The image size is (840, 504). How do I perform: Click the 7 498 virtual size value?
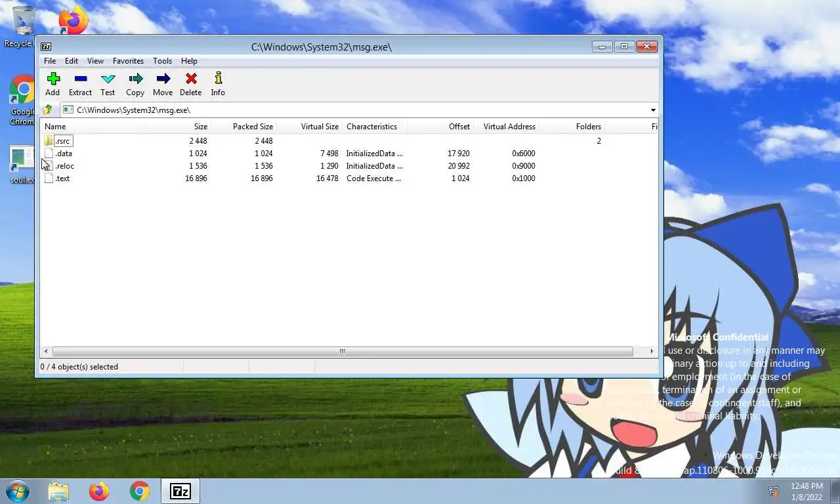tap(329, 154)
